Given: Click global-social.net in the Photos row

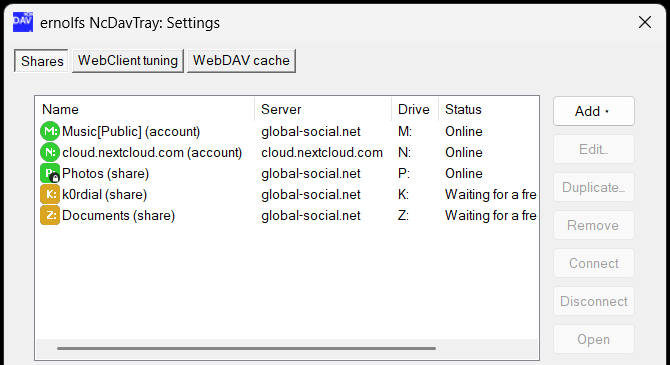Looking at the screenshot, I should coord(311,174).
